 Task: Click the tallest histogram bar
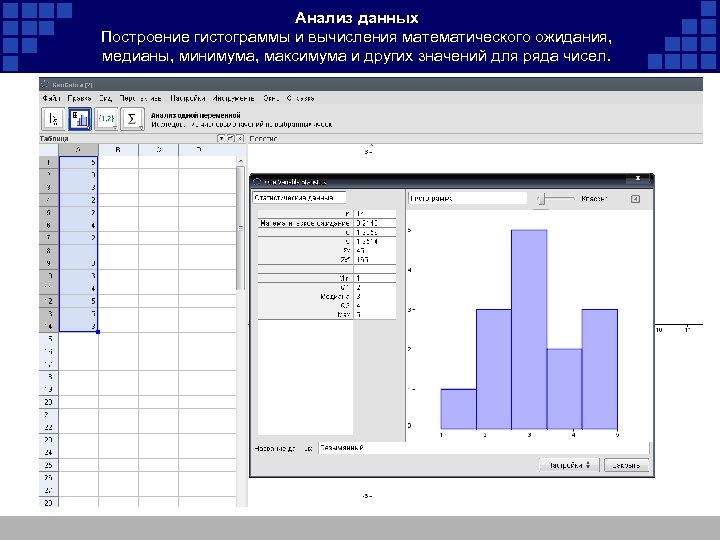click(529, 330)
